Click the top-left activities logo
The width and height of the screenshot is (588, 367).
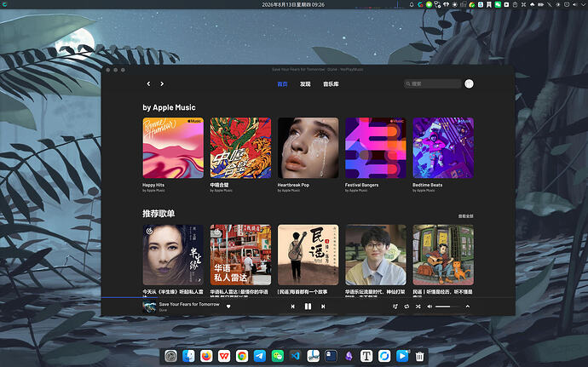(x=5, y=4)
